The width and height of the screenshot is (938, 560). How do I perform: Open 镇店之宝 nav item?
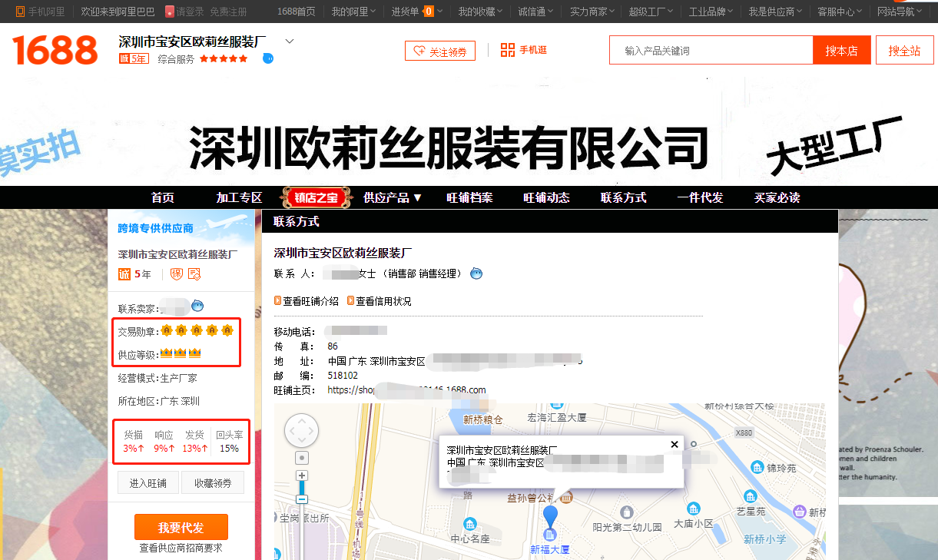click(317, 197)
